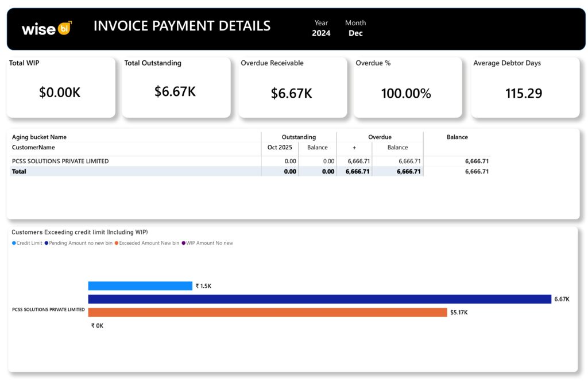This screenshot has height=381, width=588.
Task: Select PCSS SOLUTIONS row in the table
Action: click(60, 161)
